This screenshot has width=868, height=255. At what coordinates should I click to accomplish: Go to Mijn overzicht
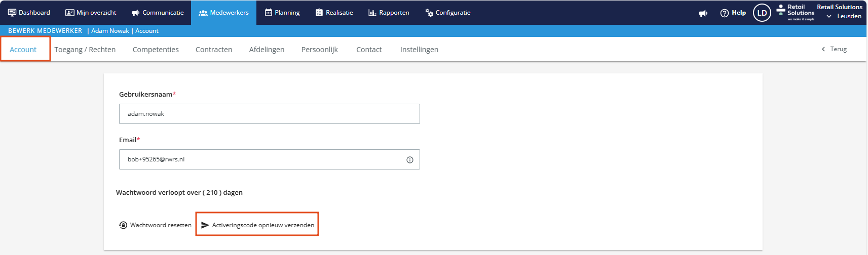[91, 13]
